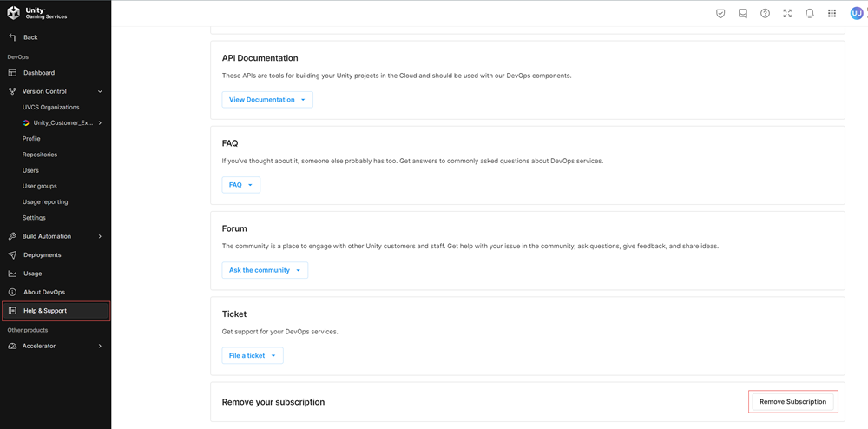Open the Unity_Customer_Ex organization item
This screenshot has height=429, width=868.
coord(62,123)
